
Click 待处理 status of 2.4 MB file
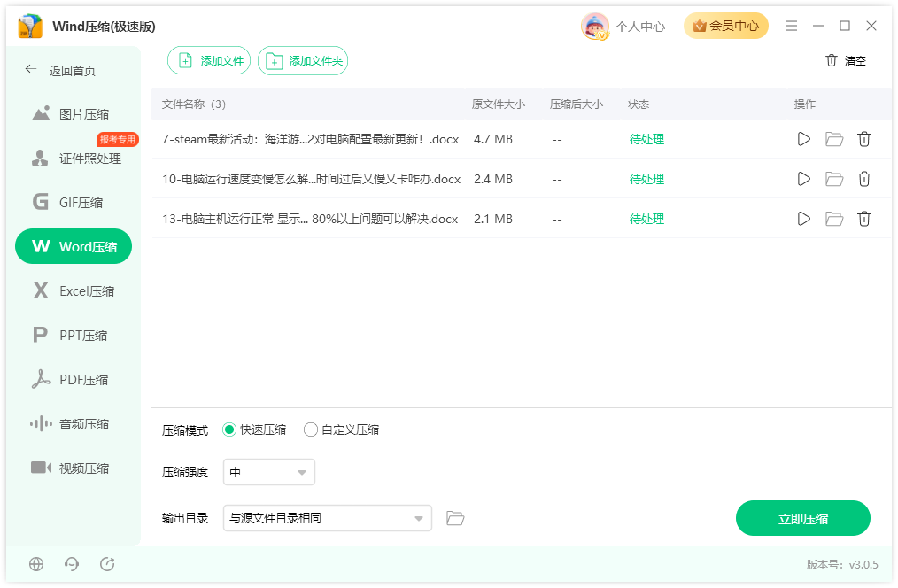click(646, 179)
